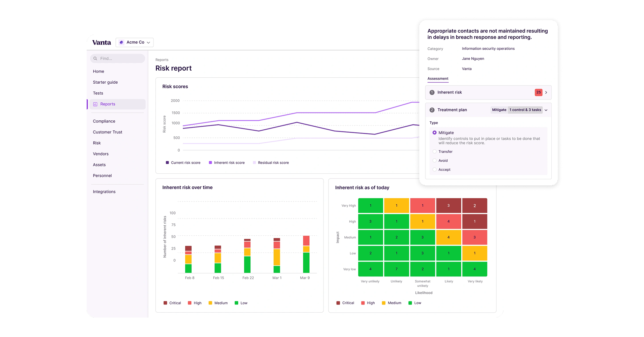644x337 pixels.
Task: Open Personnel in the sidebar
Action: (x=102, y=176)
